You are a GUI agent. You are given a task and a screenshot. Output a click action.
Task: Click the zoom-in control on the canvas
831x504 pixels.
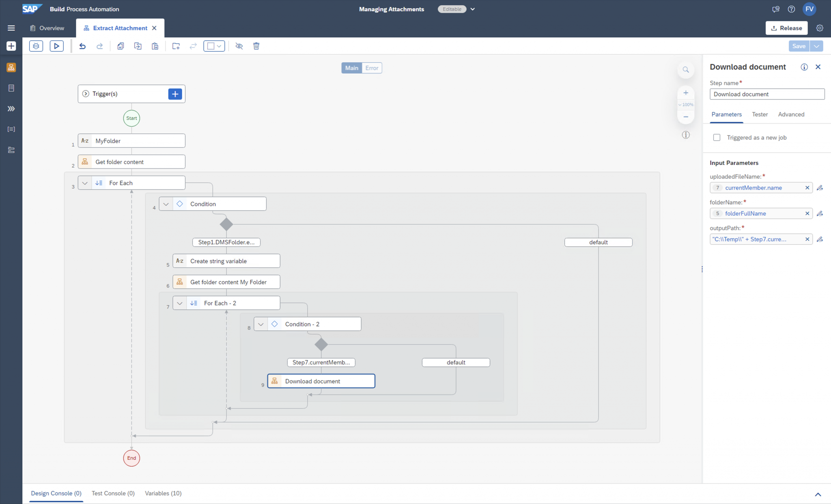click(686, 93)
